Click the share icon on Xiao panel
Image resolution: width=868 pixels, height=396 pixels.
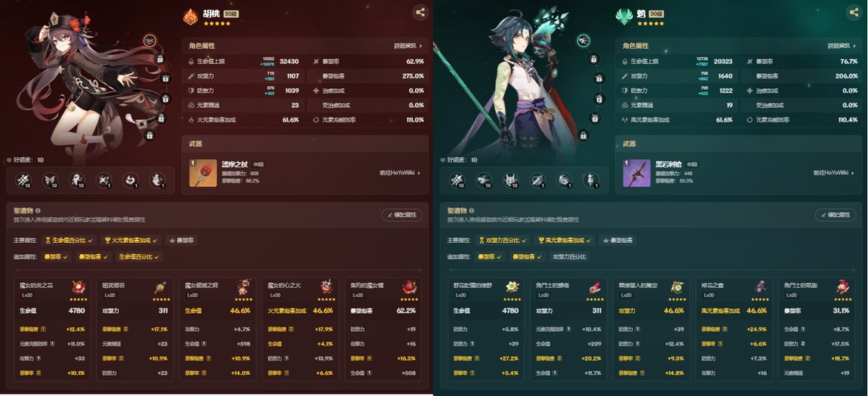click(x=853, y=12)
